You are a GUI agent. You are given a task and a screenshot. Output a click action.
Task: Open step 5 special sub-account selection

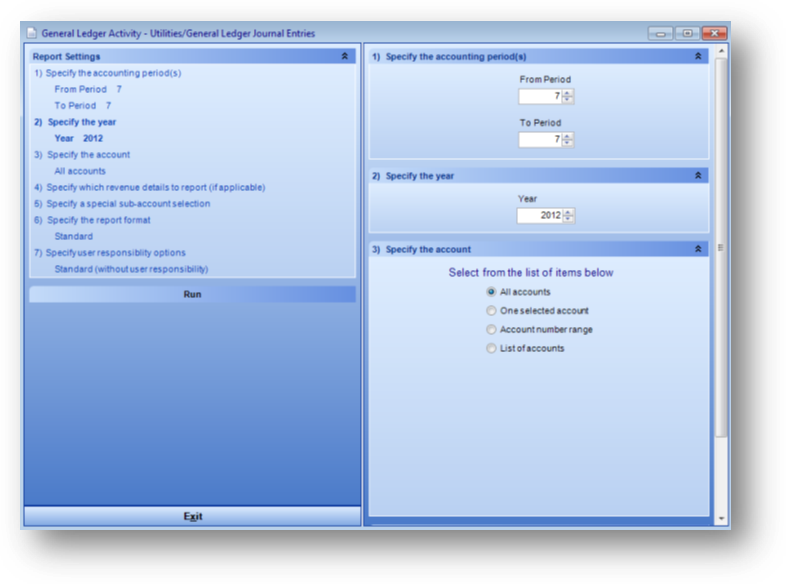click(x=122, y=204)
